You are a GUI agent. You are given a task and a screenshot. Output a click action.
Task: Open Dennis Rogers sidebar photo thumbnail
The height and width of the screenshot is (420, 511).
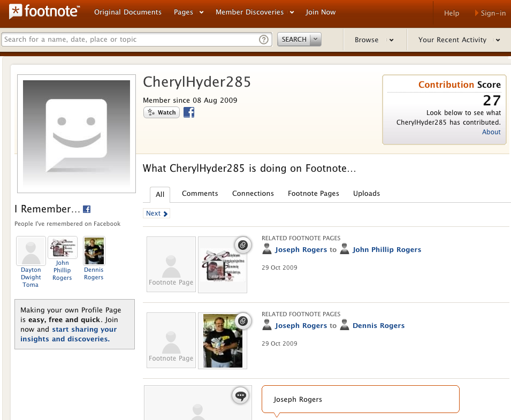pyautogui.click(x=94, y=251)
